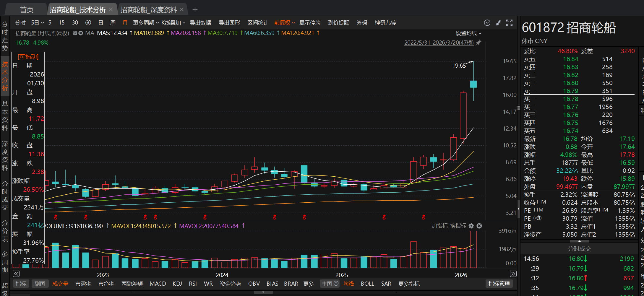Open a new tab with plus icon
This screenshot has height=296, width=644.
point(195,10)
